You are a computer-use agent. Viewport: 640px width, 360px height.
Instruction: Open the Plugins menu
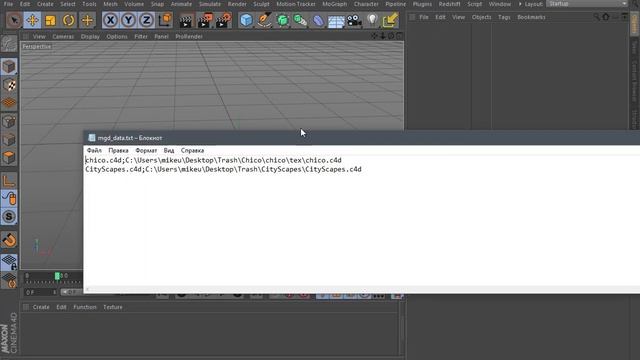pos(422,4)
